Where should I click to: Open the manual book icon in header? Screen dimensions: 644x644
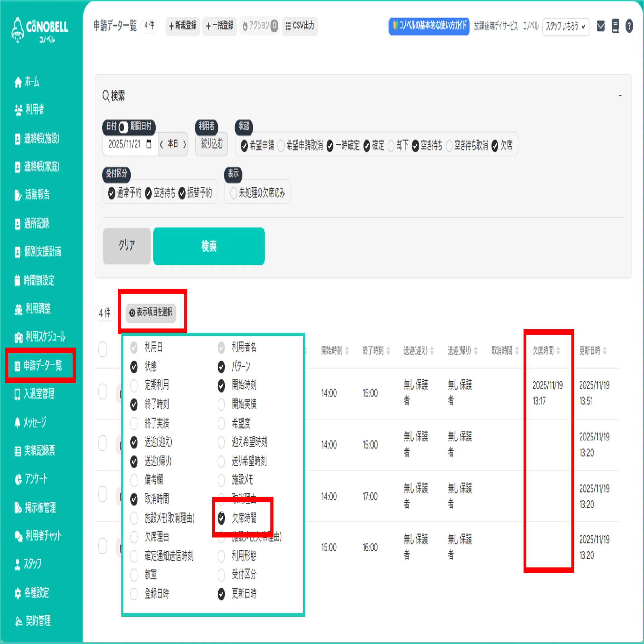tap(615, 26)
